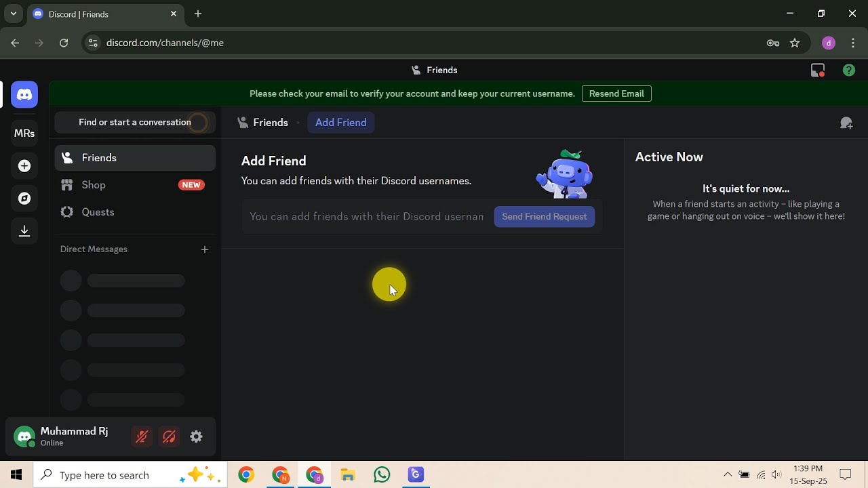View site information icon in address bar
This screenshot has height=488, width=868.
(x=93, y=43)
